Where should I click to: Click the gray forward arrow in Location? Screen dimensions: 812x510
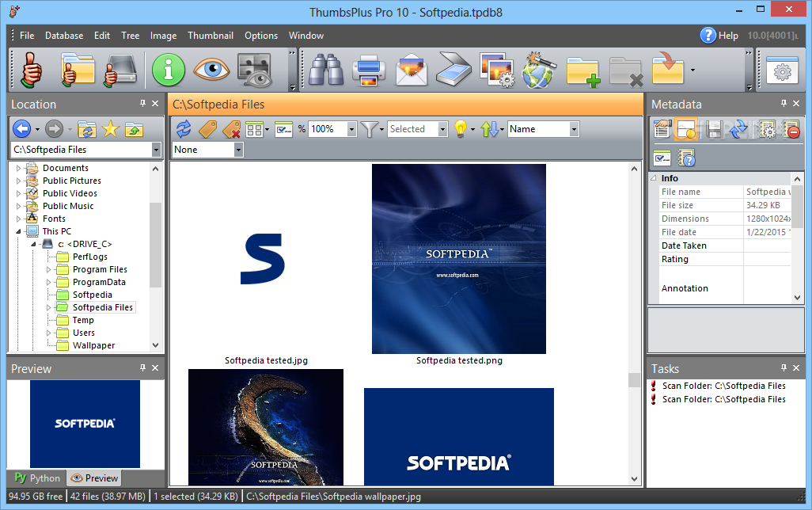54,129
